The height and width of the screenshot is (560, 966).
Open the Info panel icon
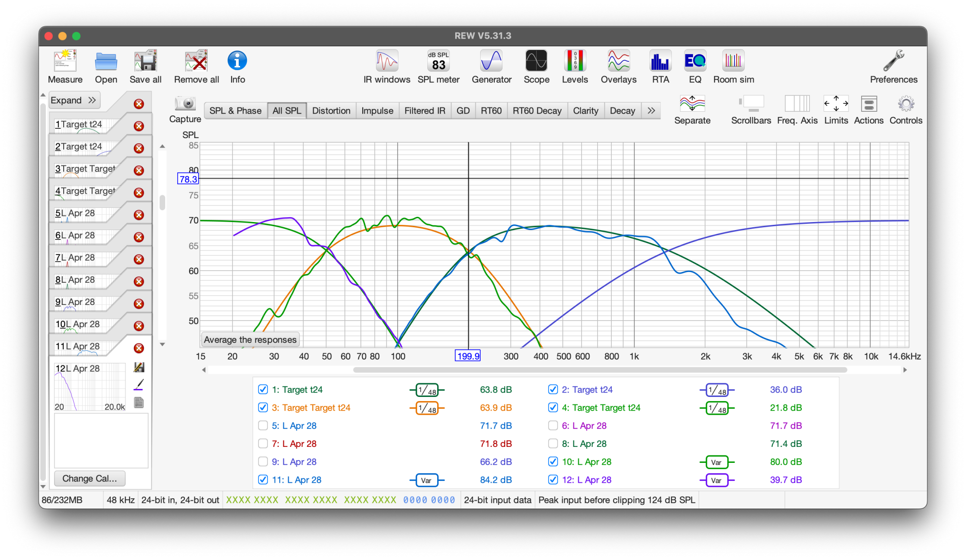237,61
